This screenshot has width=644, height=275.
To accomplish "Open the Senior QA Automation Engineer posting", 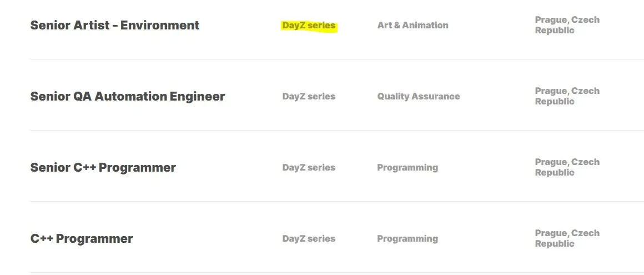I will click(127, 97).
